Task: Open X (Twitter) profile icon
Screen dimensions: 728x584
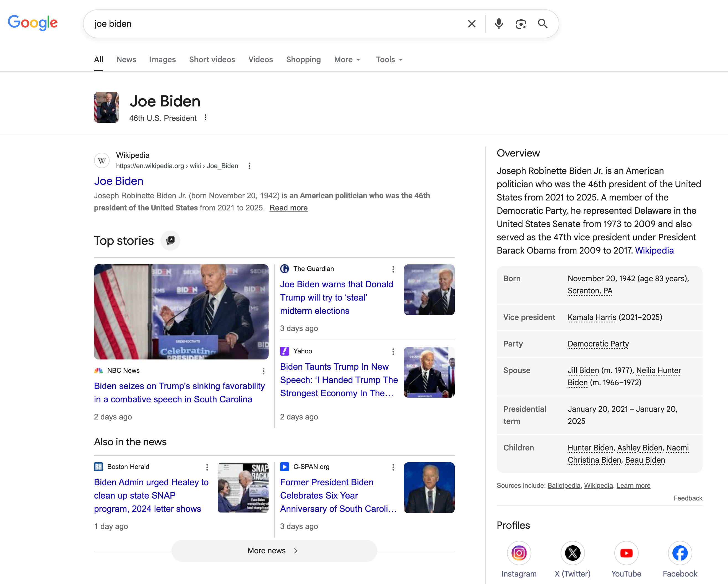Action: point(572,553)
